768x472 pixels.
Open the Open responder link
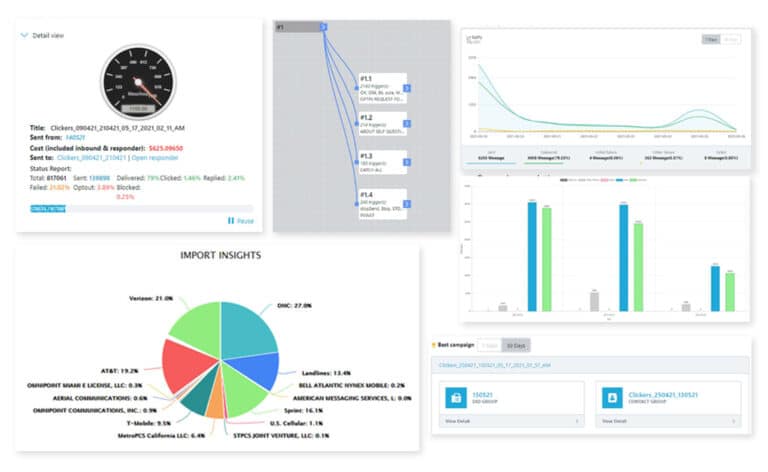[x=154, y=158]
